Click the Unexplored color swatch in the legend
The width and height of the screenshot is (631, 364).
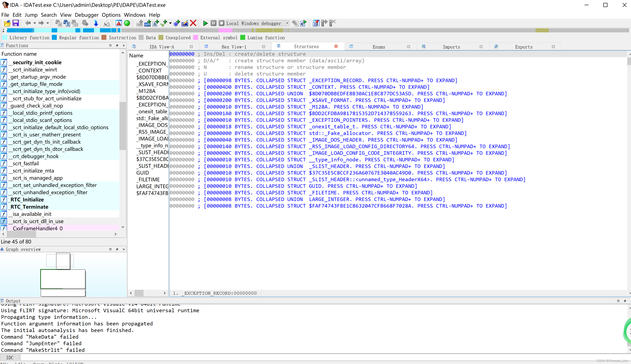[161, 38]
